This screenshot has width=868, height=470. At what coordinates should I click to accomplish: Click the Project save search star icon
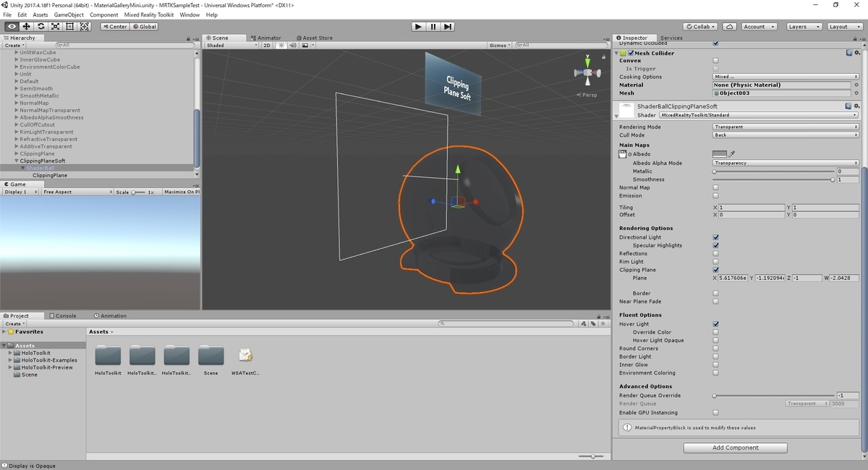[603, 324]
